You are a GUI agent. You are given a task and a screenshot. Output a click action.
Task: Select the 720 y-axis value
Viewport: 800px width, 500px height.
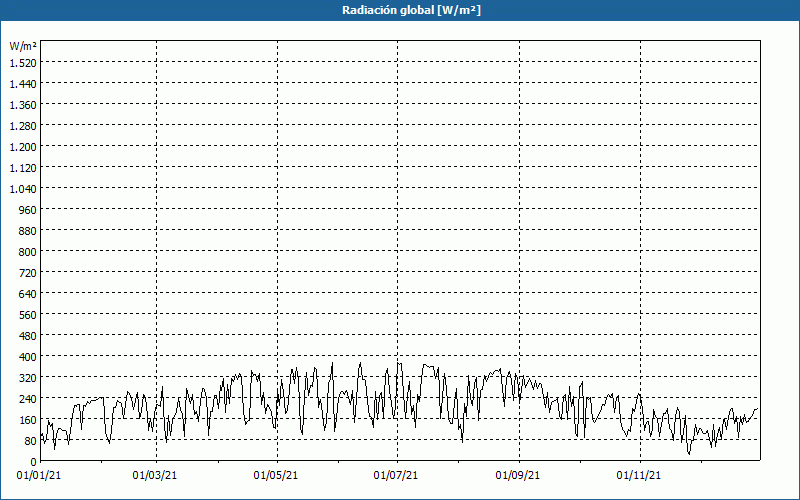pos(27,273)
